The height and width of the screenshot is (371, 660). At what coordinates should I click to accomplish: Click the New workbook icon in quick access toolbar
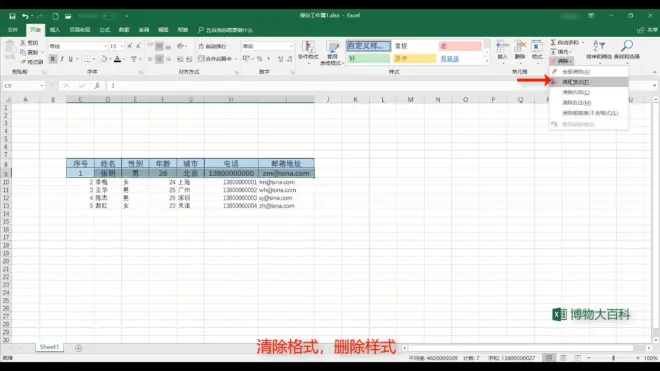[x=55, y=16]
